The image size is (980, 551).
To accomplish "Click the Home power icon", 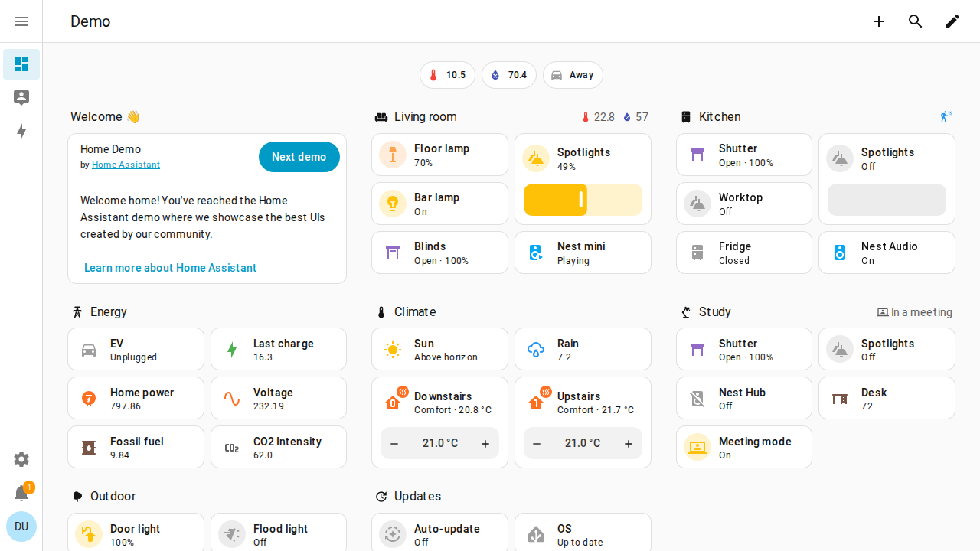I will [89, 399].
